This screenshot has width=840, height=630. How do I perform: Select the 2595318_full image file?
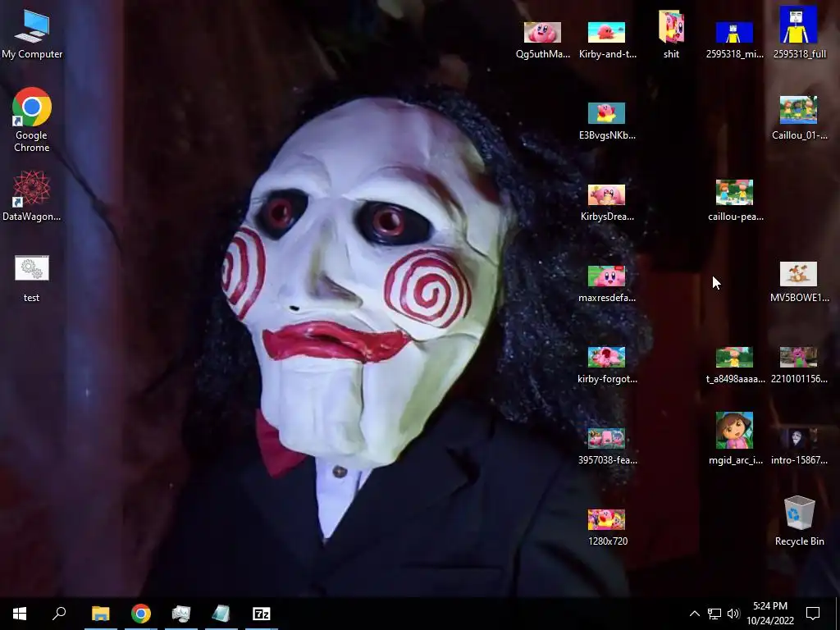coord(799,32)
